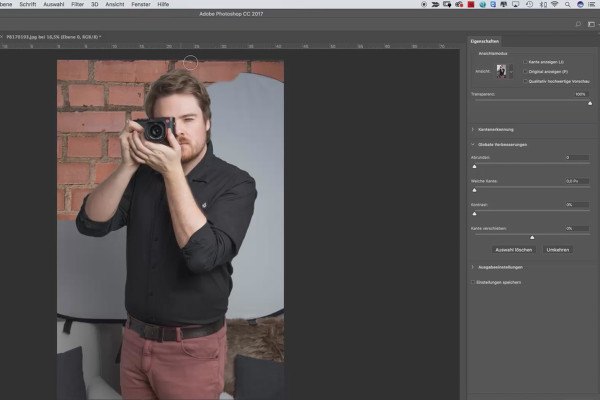Click the red square menu bar icon

[x=471, y=4]
